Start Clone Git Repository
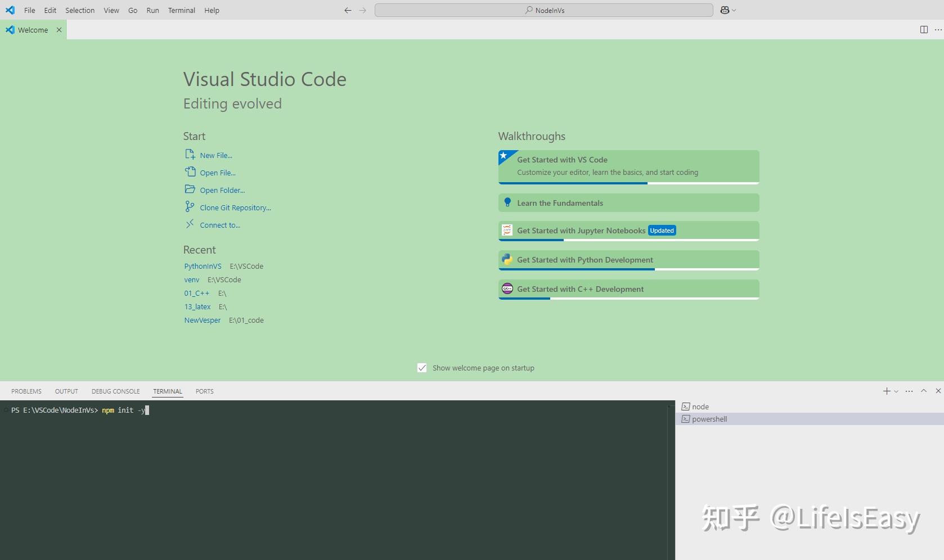Viewport: 944px width, 560px height. 235,207
